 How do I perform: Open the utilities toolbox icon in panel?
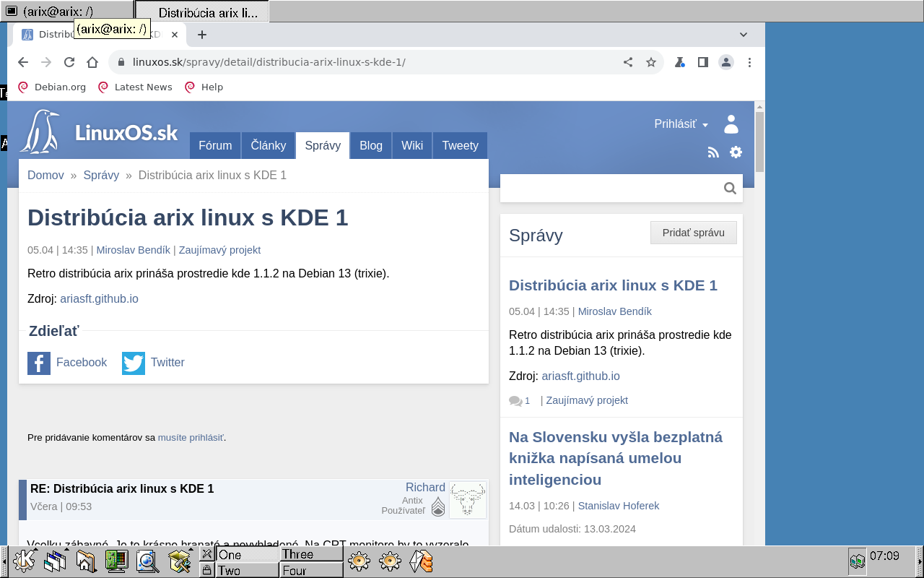pos(178,561)
